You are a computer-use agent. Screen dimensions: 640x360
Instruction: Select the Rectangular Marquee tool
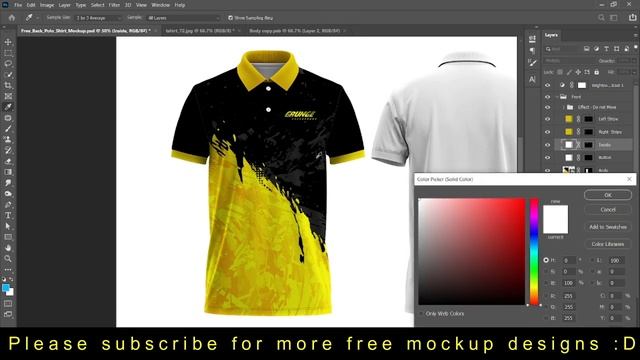[x=8, y=53]
